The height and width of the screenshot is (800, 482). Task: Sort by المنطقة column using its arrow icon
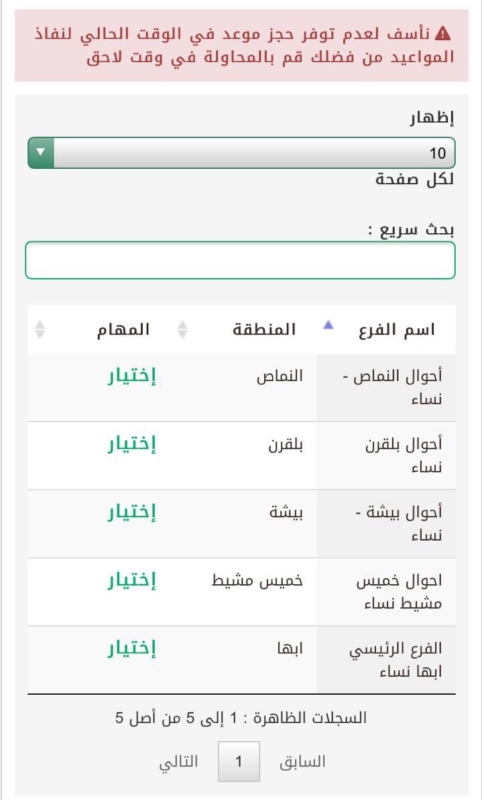(182, 330)
